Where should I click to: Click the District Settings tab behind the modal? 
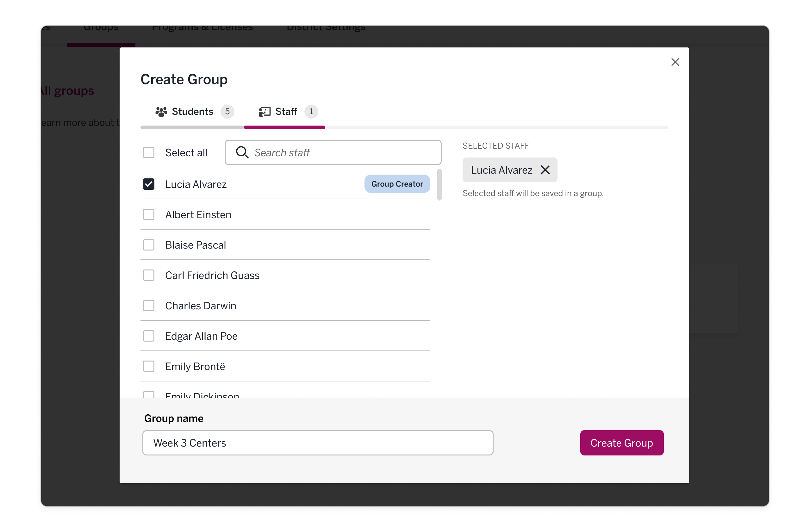click(326, 28)
